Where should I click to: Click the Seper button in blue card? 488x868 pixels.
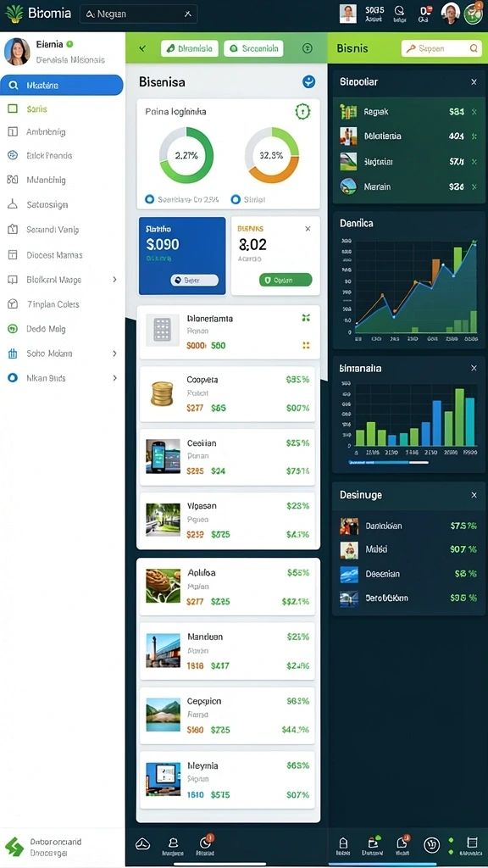(x=194, y=280)
